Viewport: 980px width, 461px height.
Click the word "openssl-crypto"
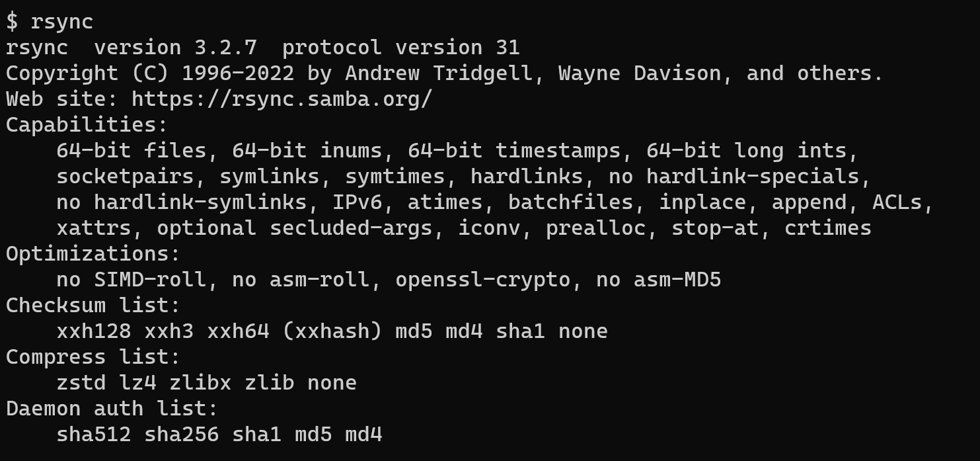click(482, 280)
